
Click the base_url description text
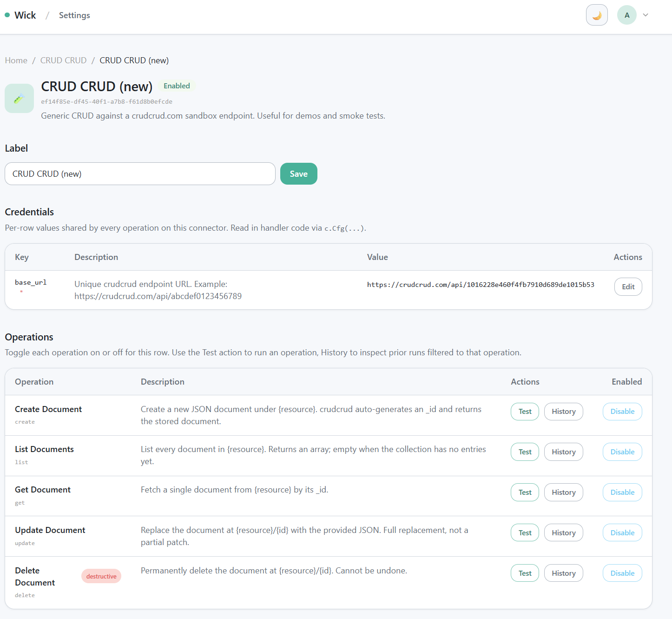(x=158, y=290)
